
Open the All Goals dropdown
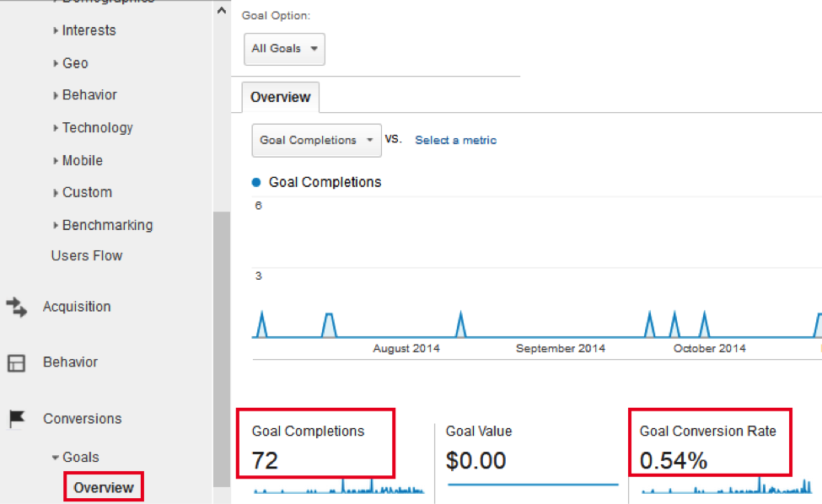click(x=284, y=49)
